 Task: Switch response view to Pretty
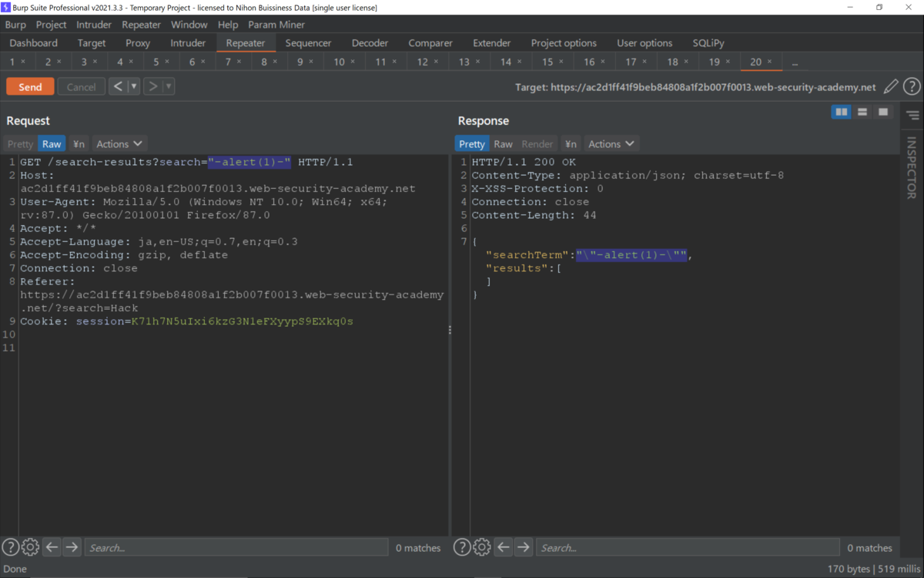pos(472,143)
